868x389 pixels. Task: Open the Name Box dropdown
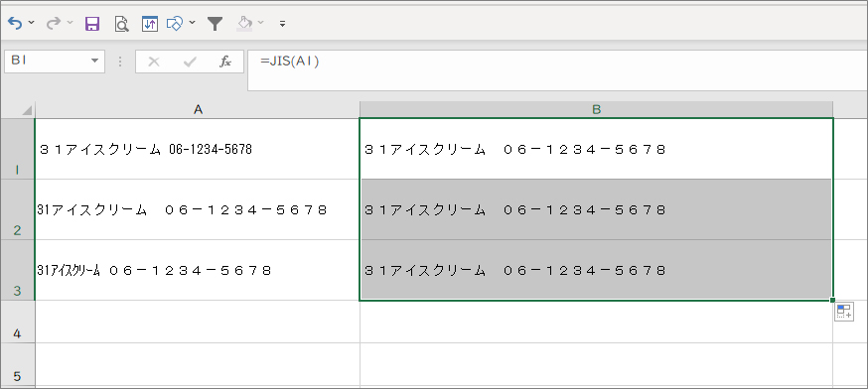(x=94, y=62)
